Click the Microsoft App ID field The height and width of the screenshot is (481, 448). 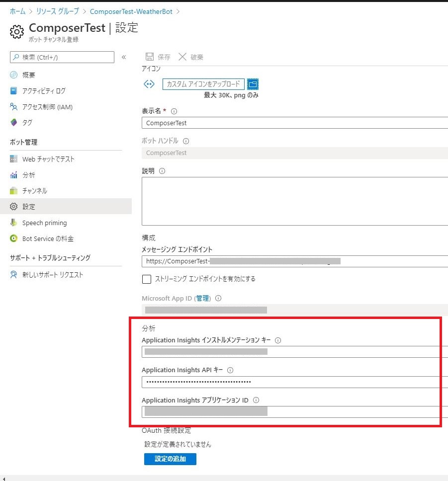[295, 310]
